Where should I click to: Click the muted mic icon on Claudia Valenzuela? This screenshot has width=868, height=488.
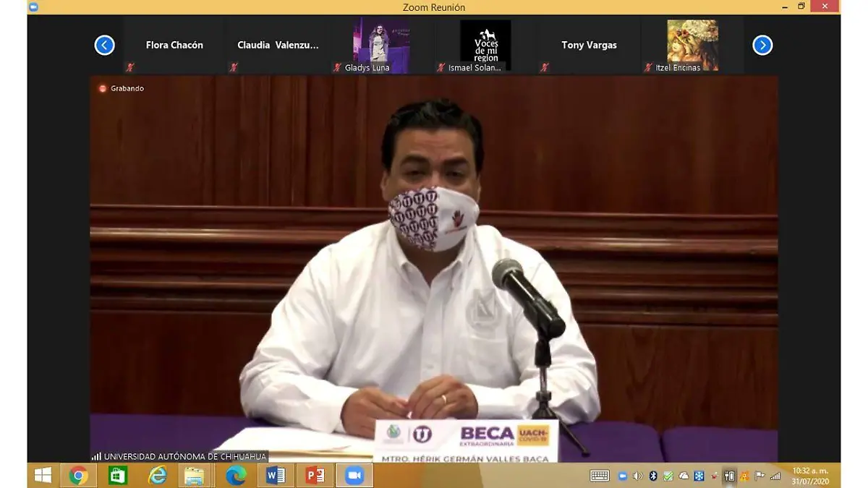[234, 67]
